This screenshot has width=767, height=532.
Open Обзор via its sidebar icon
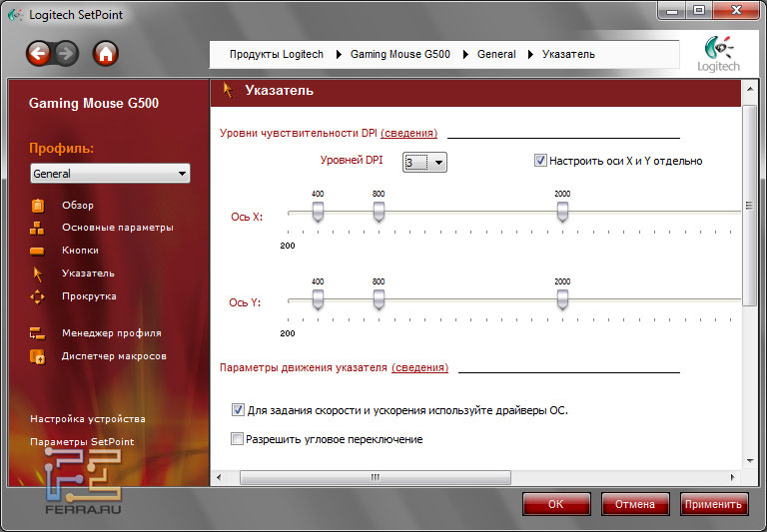point(38,206)
